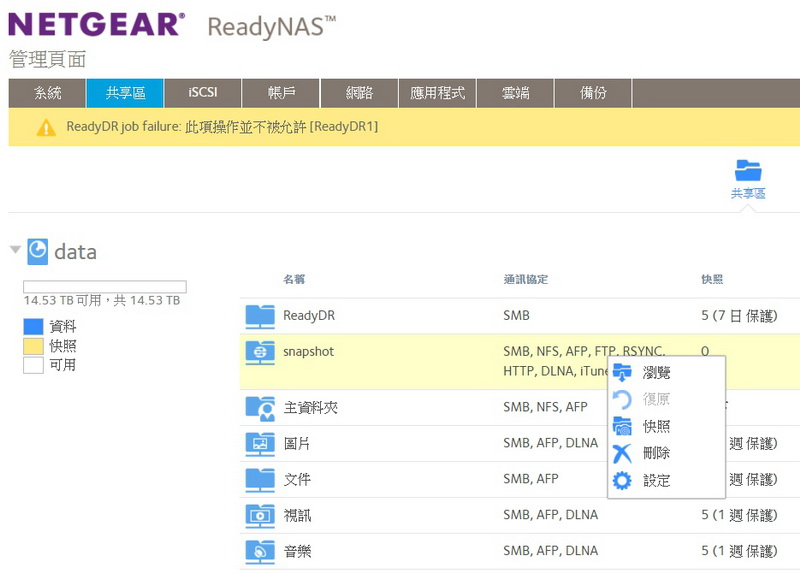800x574 pixels.
Task: Click the blue X delete icon
Action: point(622,454)
